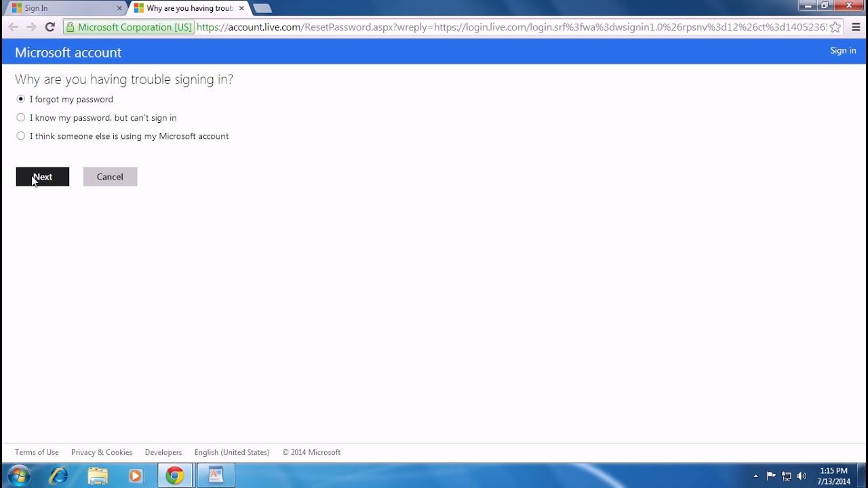Select the Google Chrome taskbar icon
The width and height of the screenshot is (868, 488).
point(175,476)
